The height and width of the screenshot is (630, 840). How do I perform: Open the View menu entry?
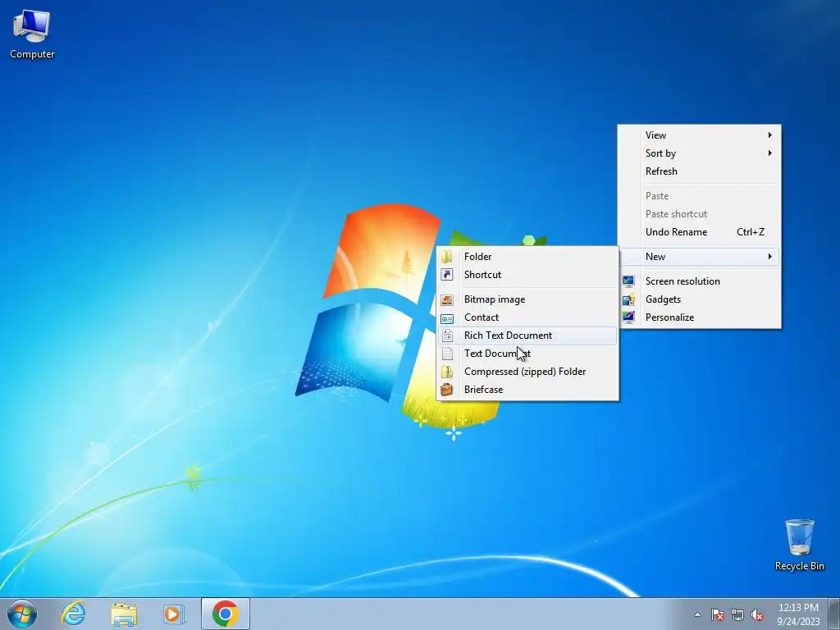tap(699, 135)
